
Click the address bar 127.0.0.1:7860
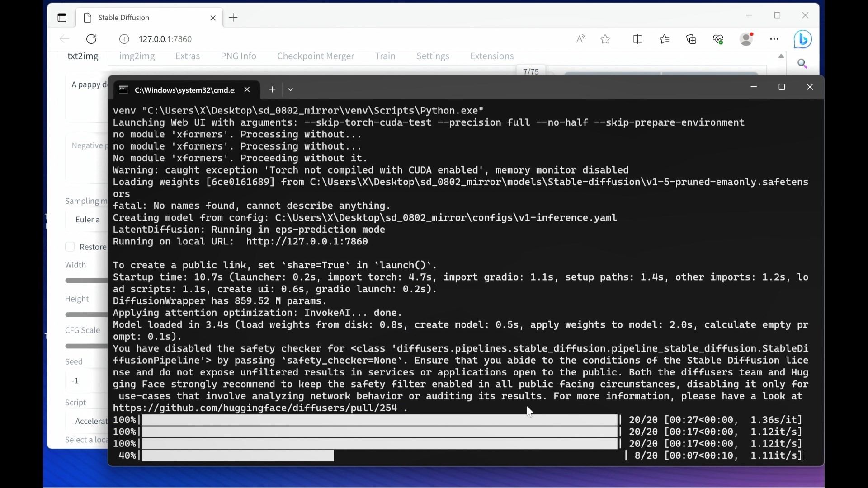[x=165, y=39]
